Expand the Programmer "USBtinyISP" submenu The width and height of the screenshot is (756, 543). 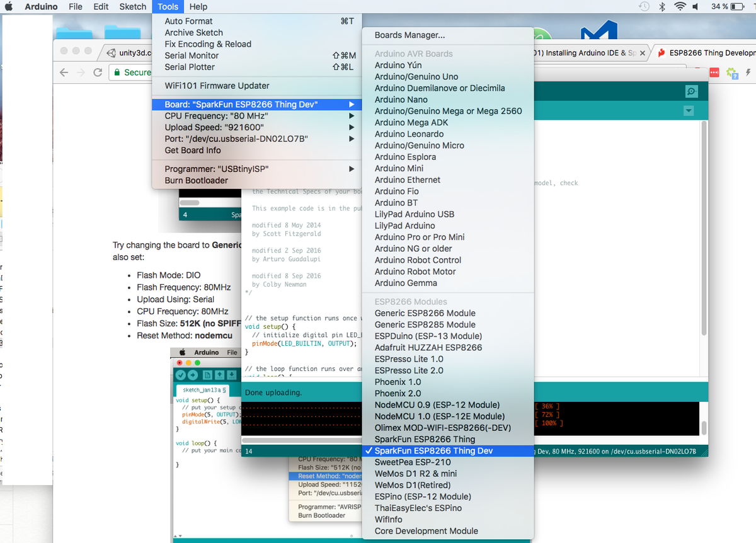(257, 169)
